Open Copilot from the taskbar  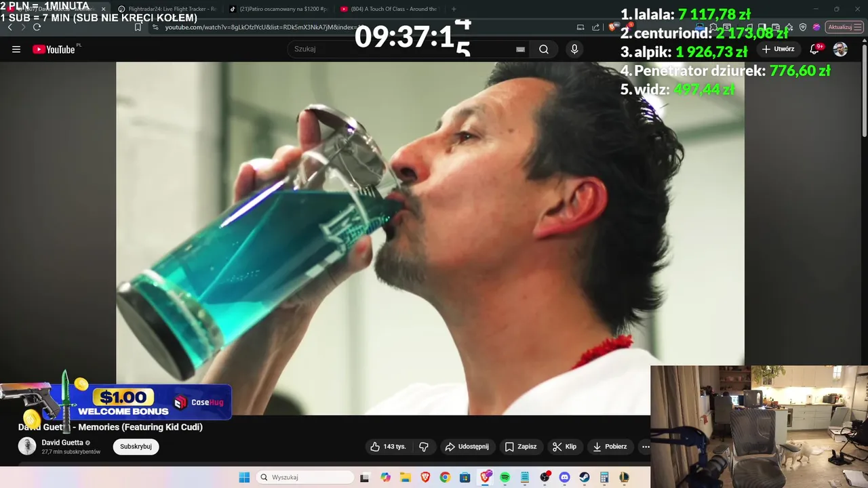point(386,477)
